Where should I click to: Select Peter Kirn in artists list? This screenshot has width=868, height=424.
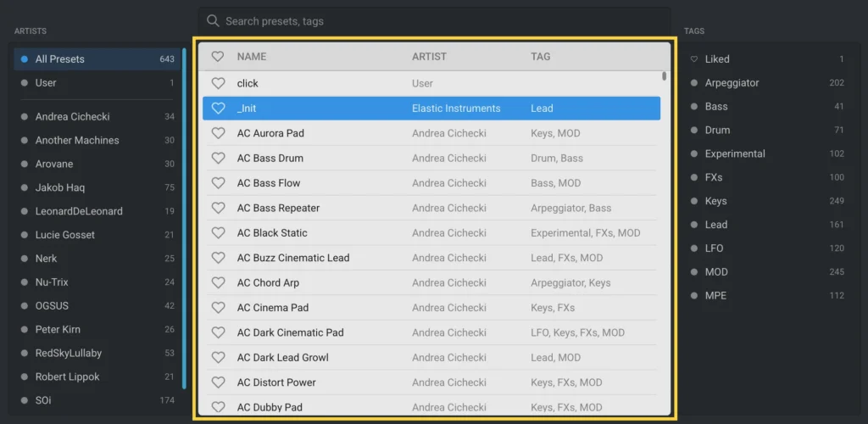click(97, 329)
